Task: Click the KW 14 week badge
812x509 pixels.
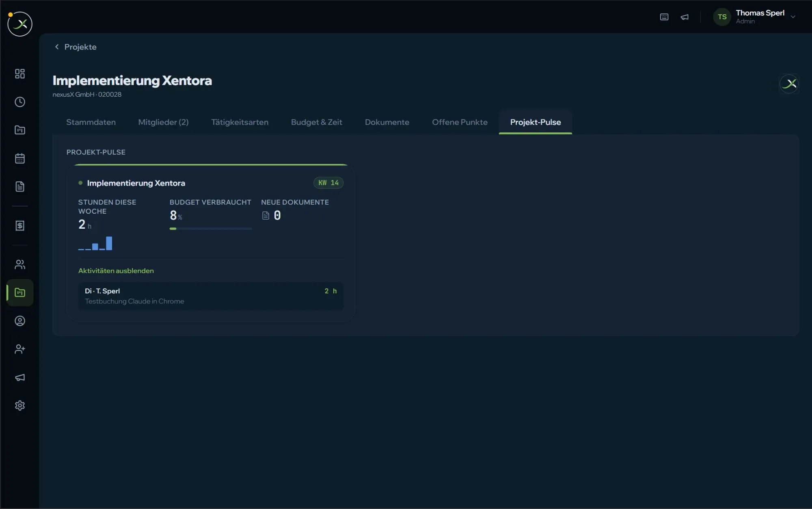Action: 328,183
